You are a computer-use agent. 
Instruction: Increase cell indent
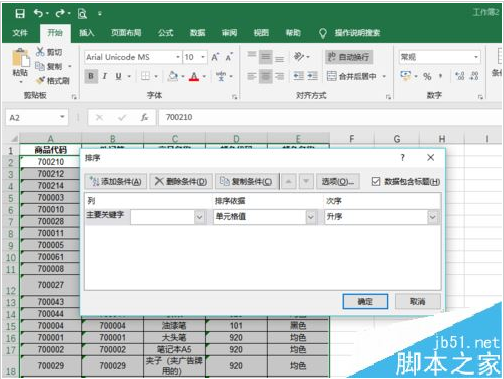[x=312, y=76]
